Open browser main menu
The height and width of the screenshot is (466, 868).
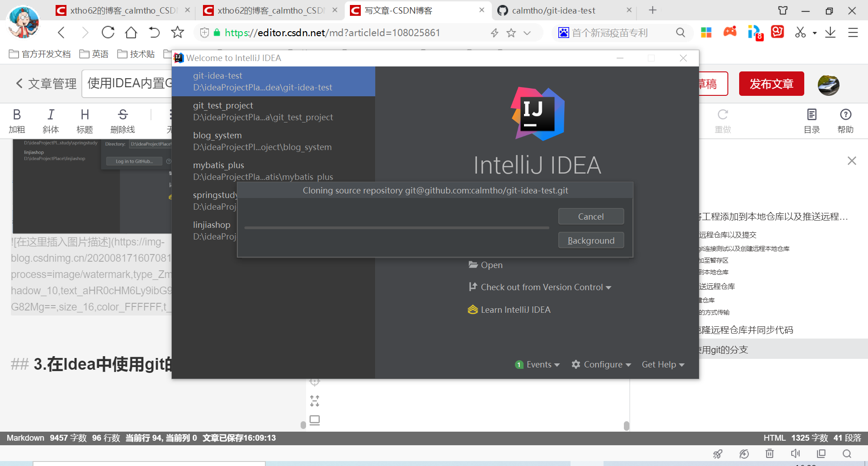click(x=853, y=33)
